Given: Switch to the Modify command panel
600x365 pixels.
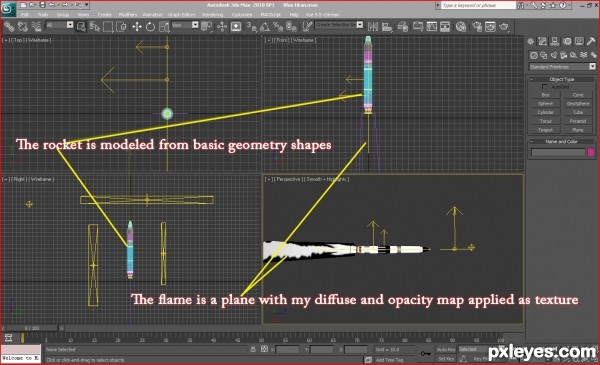Looking at the screenshot, I should tap(543, 41).
